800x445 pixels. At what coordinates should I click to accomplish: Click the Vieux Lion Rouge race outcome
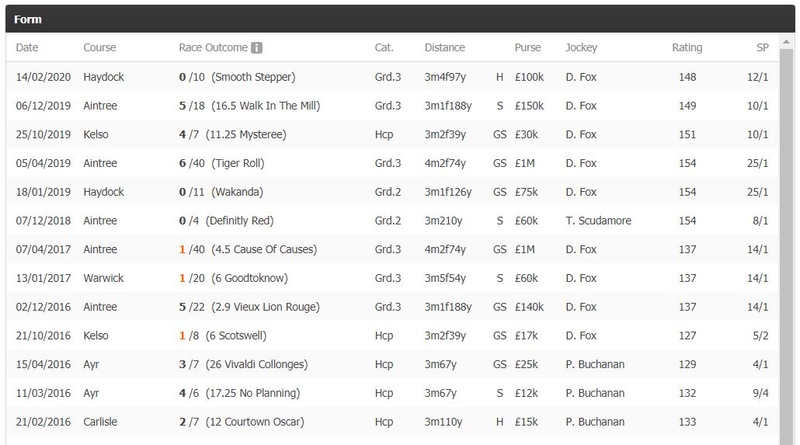click(265, 307)
